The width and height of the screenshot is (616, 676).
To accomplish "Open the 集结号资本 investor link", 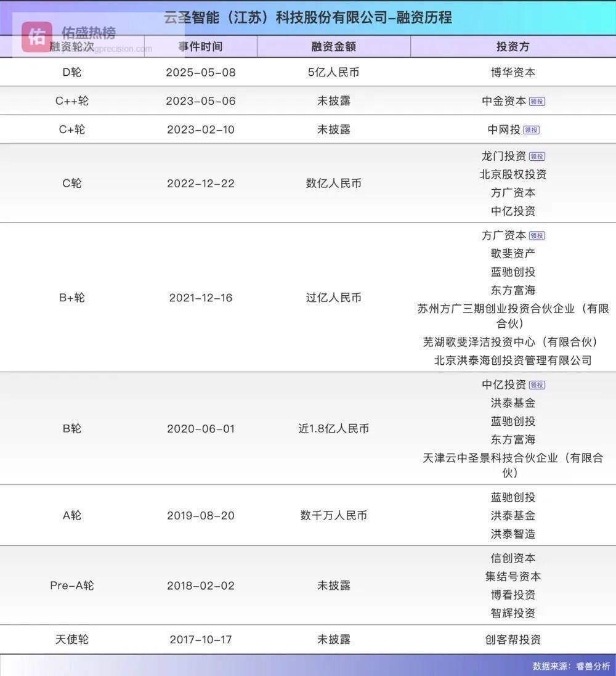I will point(513,576).
